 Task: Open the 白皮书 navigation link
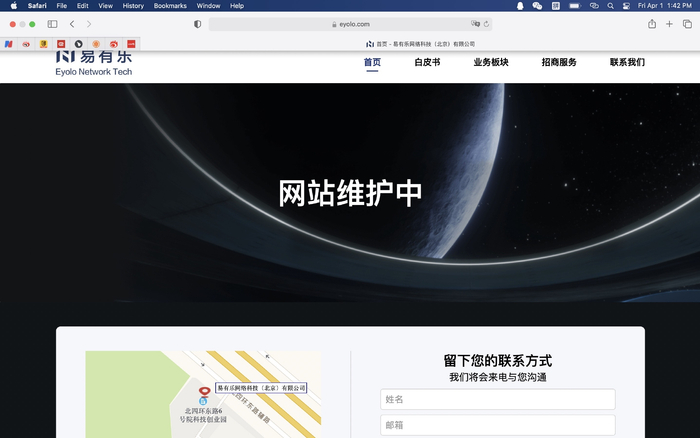(x=427, y=62)
